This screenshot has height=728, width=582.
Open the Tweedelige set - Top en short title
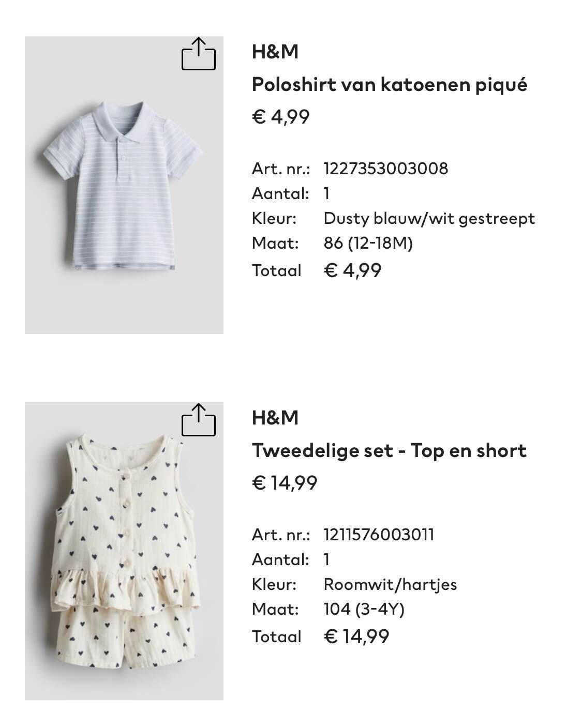(x=389, y=450)
